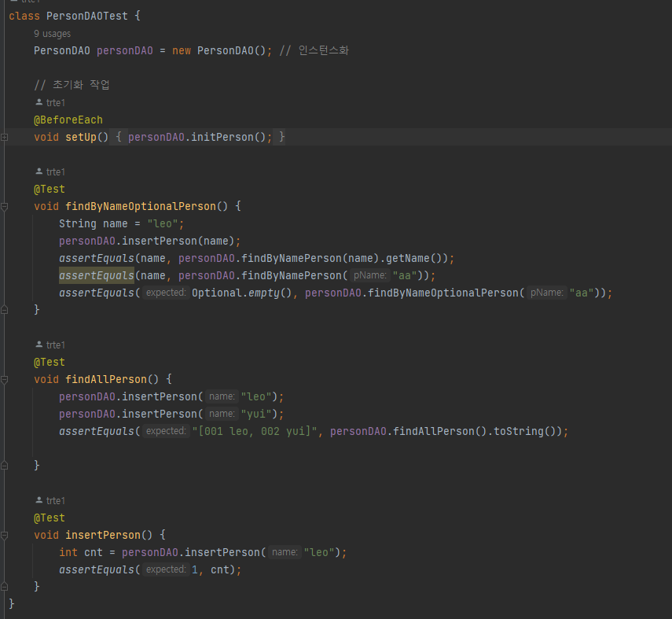Expand folded body '{ personDAO.initPerson(); }' opening brace
This screenshot has width=672, height=619.
(x=119, y=138)
